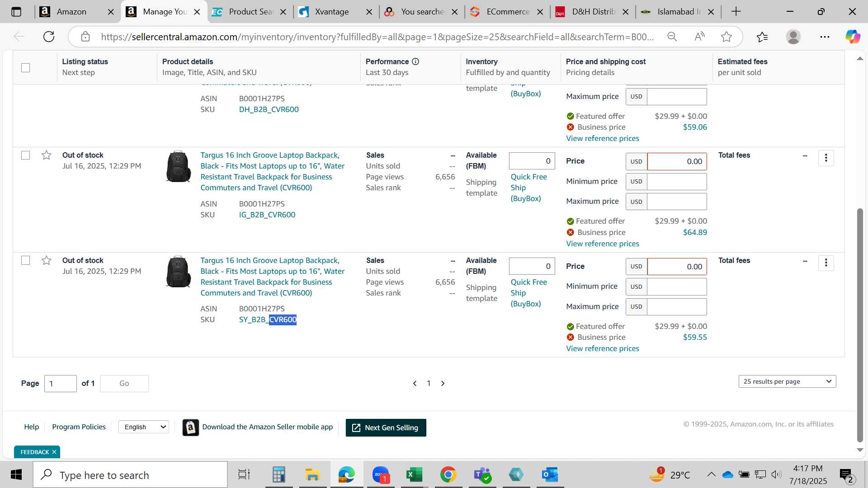Click business price $64.89 link

695,233
